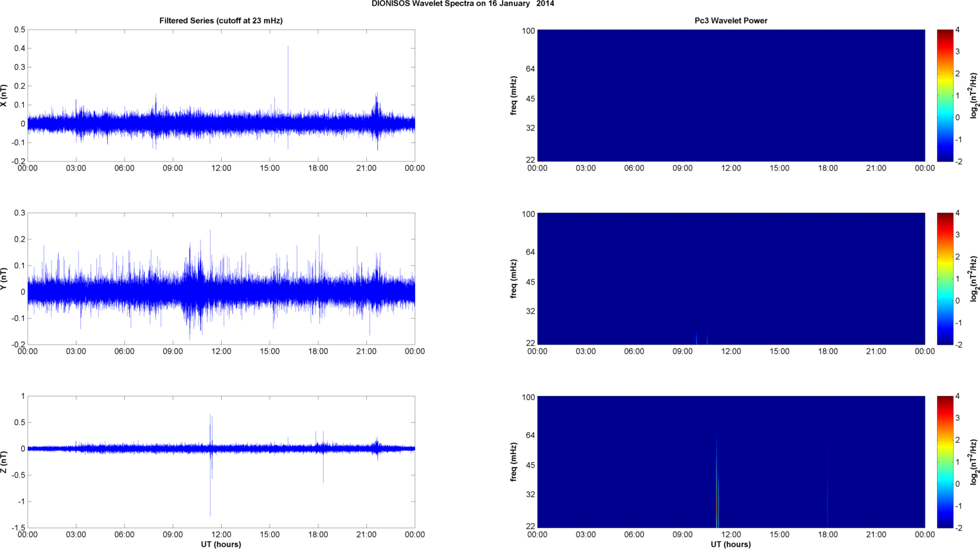Pick the colorbar of the bottom wavelet spectrogram
980x549 pixels.
[x=945, y=462]
